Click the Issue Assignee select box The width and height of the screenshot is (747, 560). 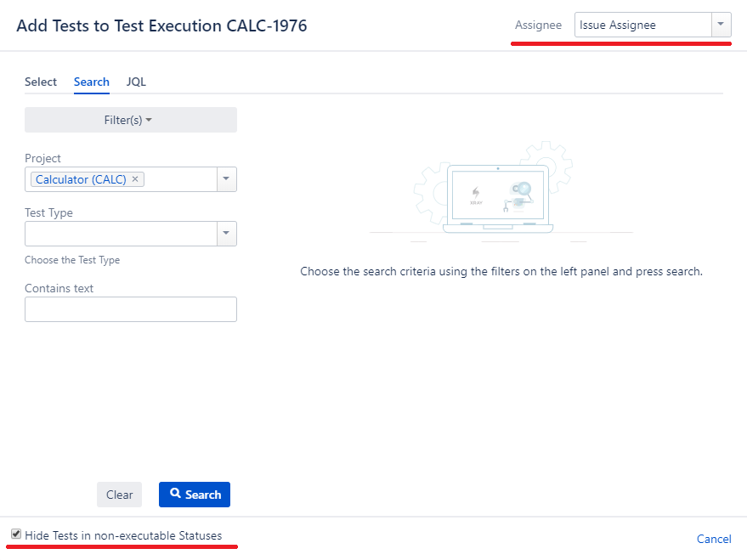click(x=643, y=25)
